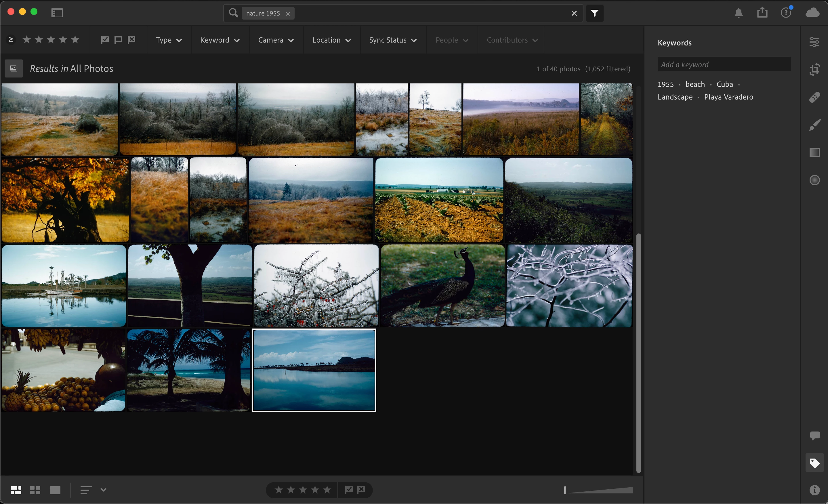
Task: Open the Info panel icon
Action: click(x=814, y=490)
